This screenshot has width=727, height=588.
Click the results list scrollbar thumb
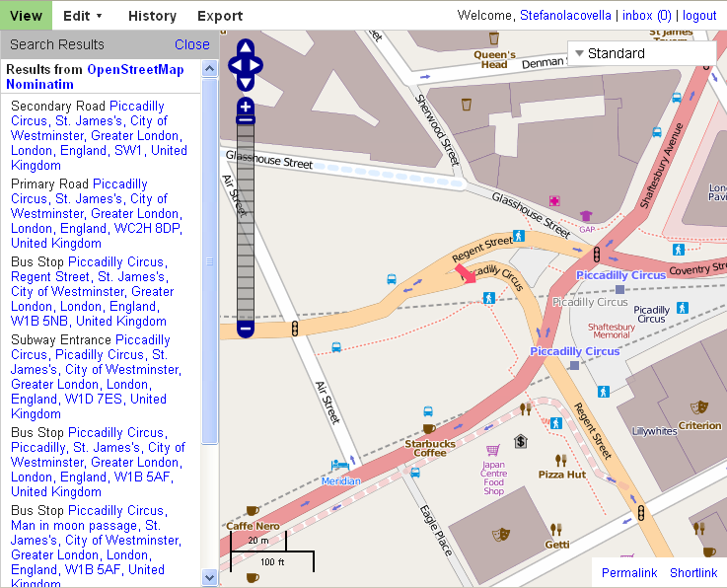(x=209, y=261)
